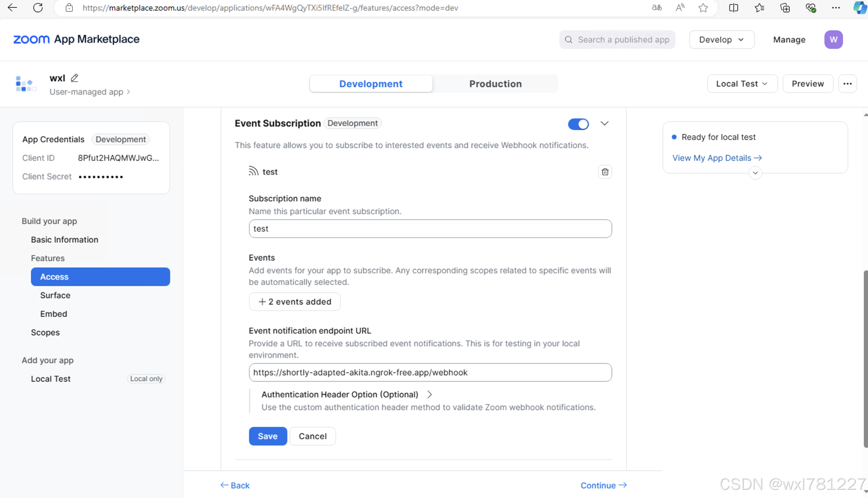Open the Copilot sidebar icon
The image size is (868, 498).
[x=860, y=8]
